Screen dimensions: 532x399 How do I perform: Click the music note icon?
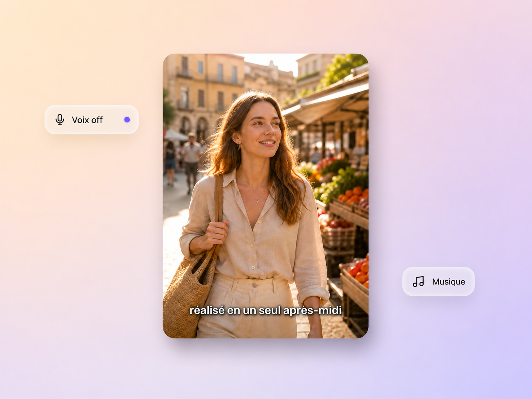click(x=418, y=282)
